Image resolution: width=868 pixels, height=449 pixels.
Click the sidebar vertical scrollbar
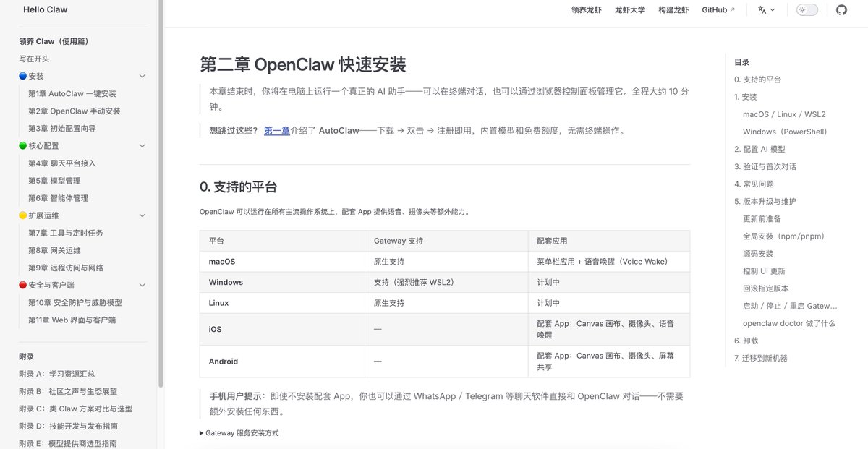coord(161,195)
